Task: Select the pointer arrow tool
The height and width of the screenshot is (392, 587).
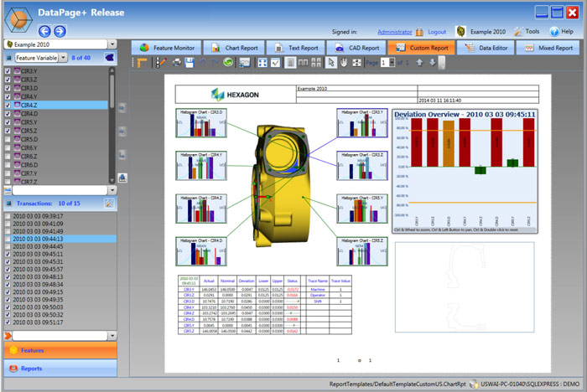Action: pos(331,63)
